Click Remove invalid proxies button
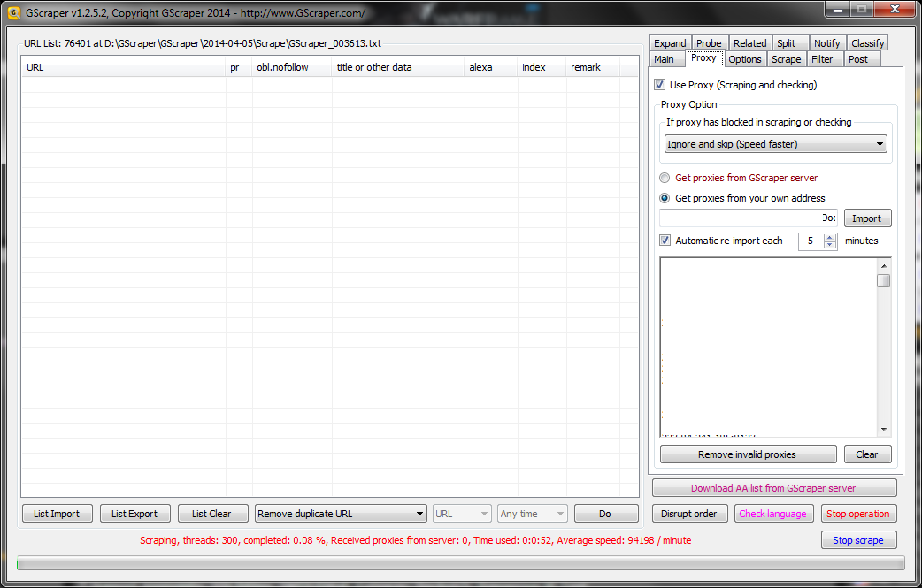The height and width of the screenshot is (588, 922). 748,454
